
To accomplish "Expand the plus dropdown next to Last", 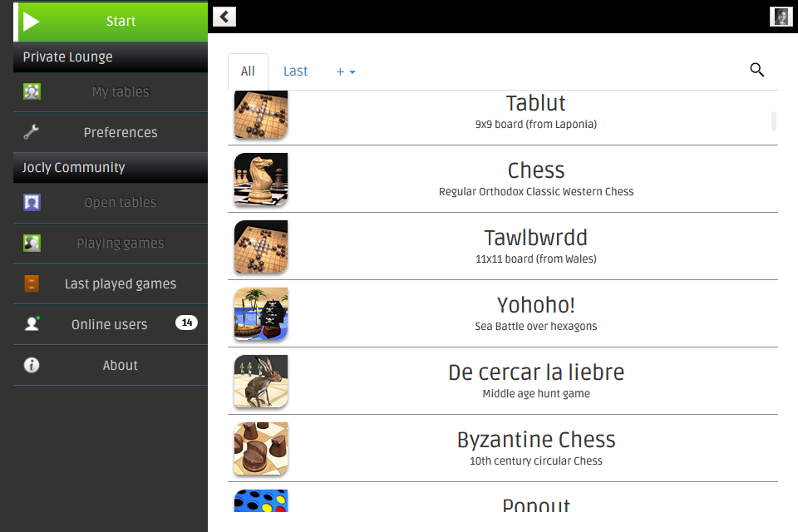I will [346, 71].
